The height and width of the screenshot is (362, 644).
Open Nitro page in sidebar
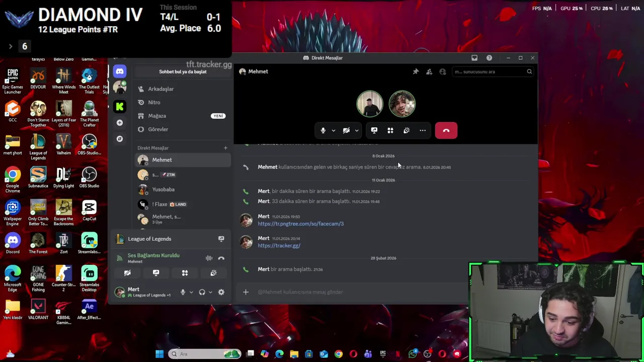tap(183, 103)
